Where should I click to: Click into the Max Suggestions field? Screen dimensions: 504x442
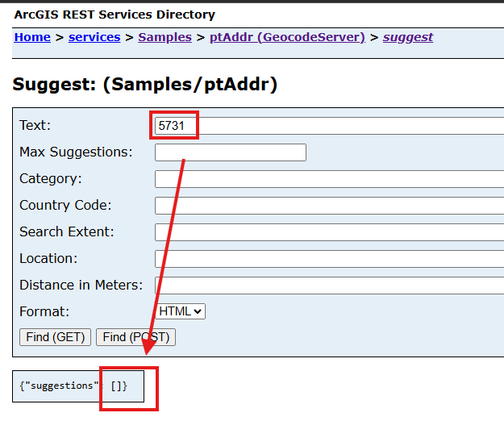click(231, 152)
